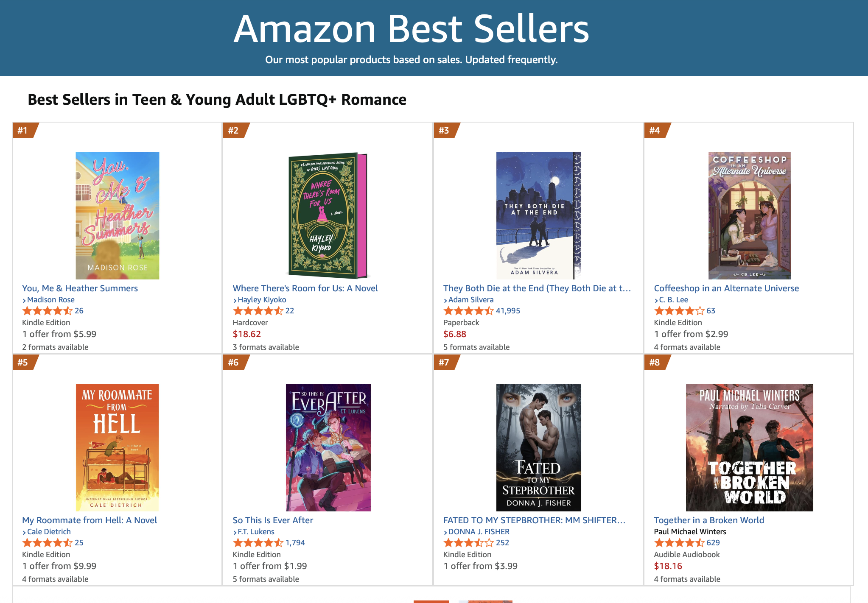
Task: Click the So This Is Ever After cover
Action: (x=328, y=447)
